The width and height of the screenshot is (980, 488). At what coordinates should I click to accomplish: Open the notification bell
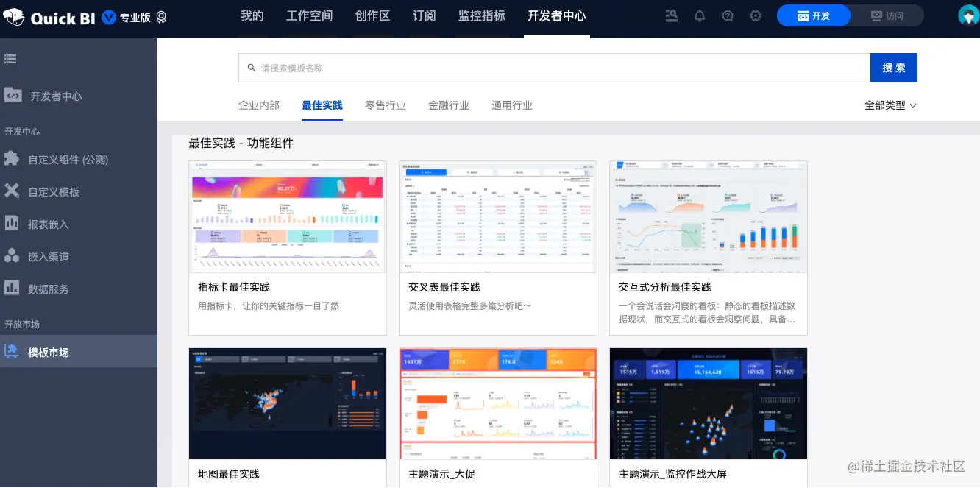coord(700,15)
